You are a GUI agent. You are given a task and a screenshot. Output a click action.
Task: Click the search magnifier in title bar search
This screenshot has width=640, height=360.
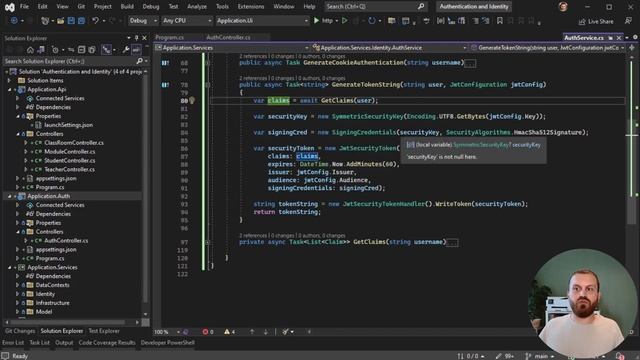point(421,7)
